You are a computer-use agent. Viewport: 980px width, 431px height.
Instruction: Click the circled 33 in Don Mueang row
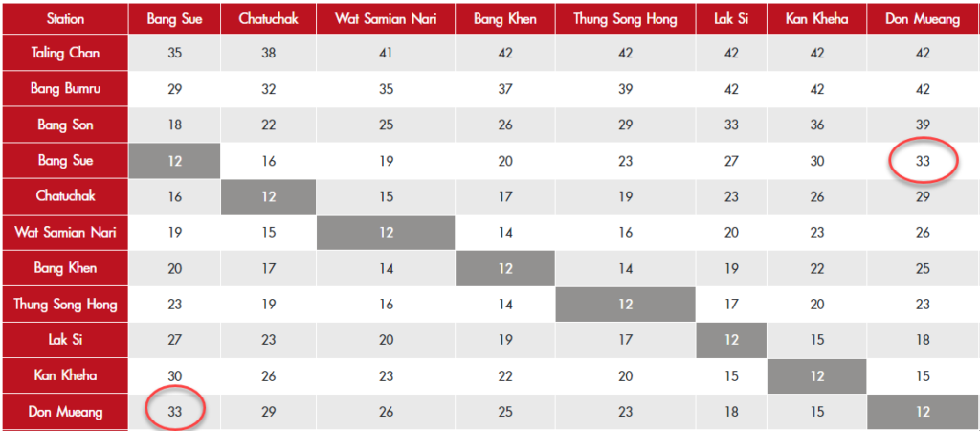coord(174,413)
